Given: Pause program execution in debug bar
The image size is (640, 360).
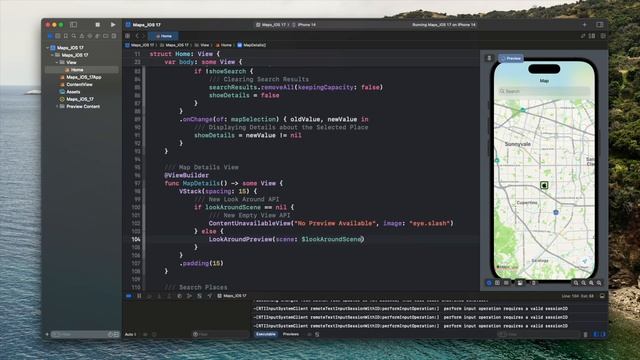Looking at the screenshot, I should pyautogui.click(x=139, y=296).
